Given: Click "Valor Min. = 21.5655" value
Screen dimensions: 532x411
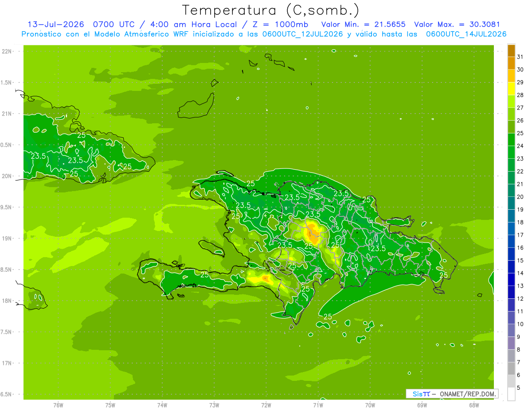Looking at the screenshot, I should pyautogui.click(x=363, y=24).
